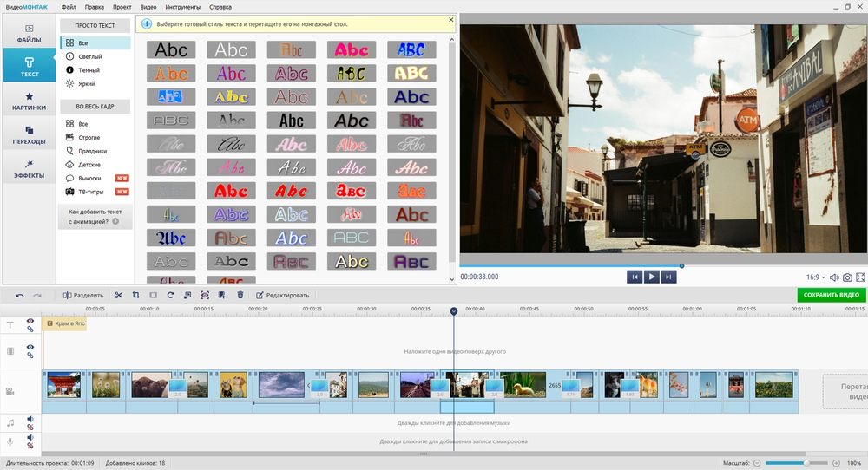Screen dimensions: 868x470
Task: Mute the music track
Action: (30, 420)
